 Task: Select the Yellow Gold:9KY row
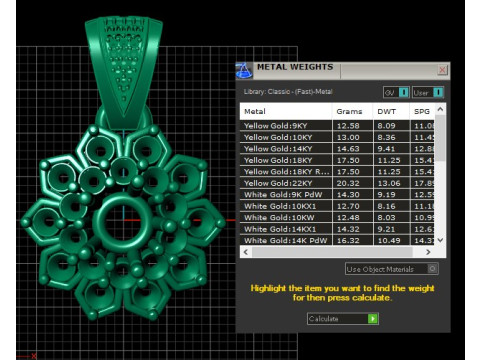point(337,126)
